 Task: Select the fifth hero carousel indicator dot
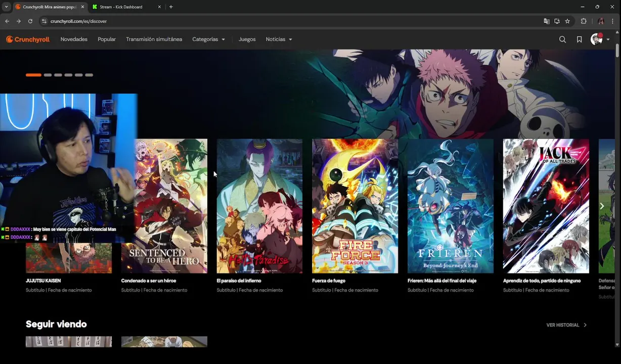[x=78, y=75]
